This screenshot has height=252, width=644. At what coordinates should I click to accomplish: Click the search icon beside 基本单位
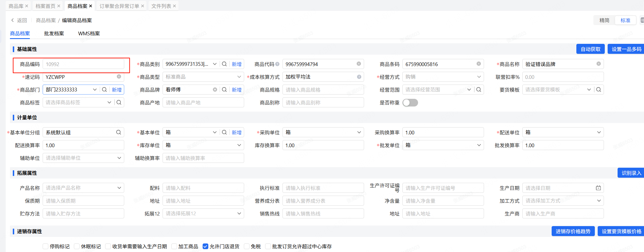224,132
